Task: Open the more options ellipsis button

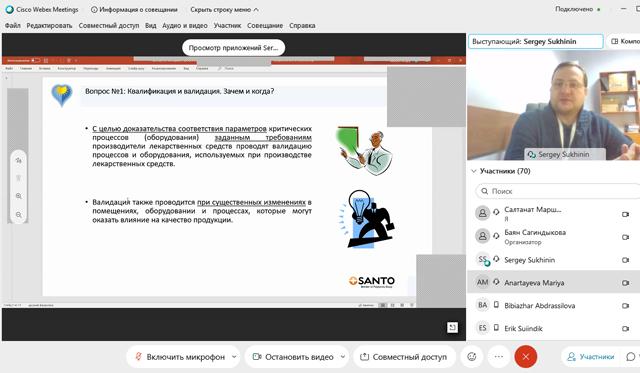Action: coord(498,357)
